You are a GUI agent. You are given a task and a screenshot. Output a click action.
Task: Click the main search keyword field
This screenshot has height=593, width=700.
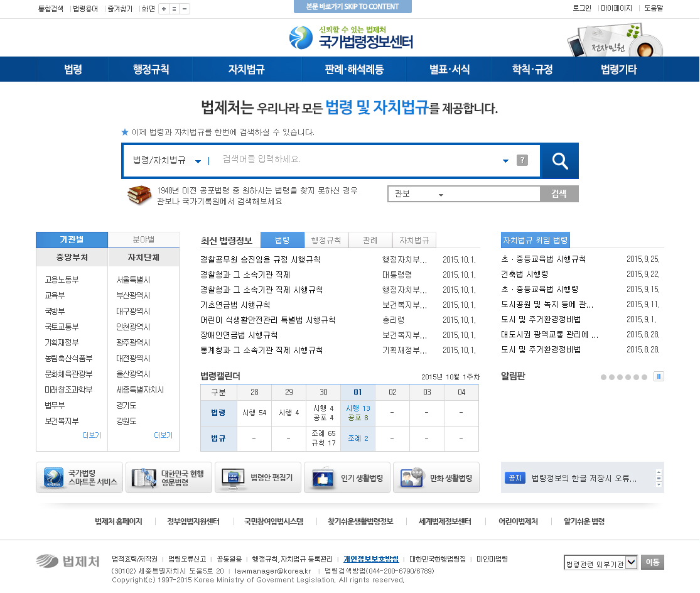357,160
